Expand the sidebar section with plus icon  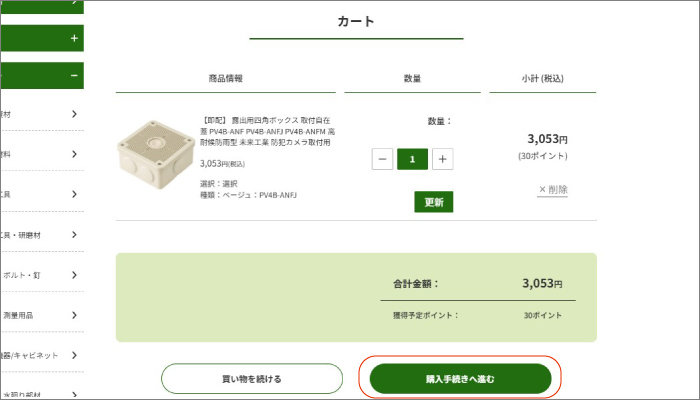point(74,39)
